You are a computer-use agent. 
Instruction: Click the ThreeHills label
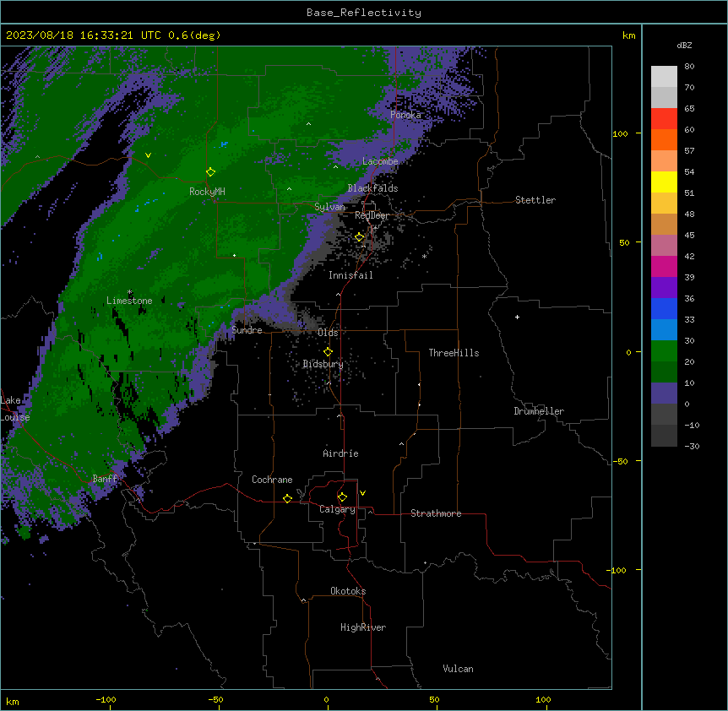[454, 353]
